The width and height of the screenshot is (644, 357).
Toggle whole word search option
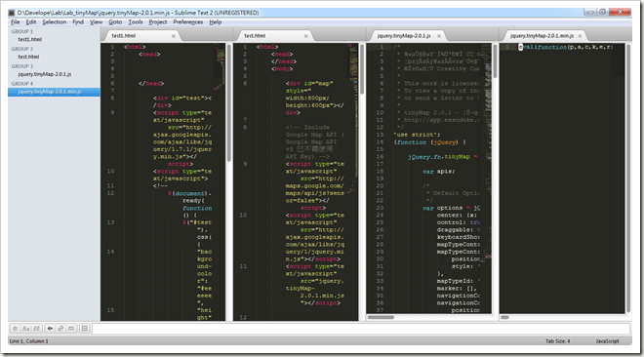36,329
